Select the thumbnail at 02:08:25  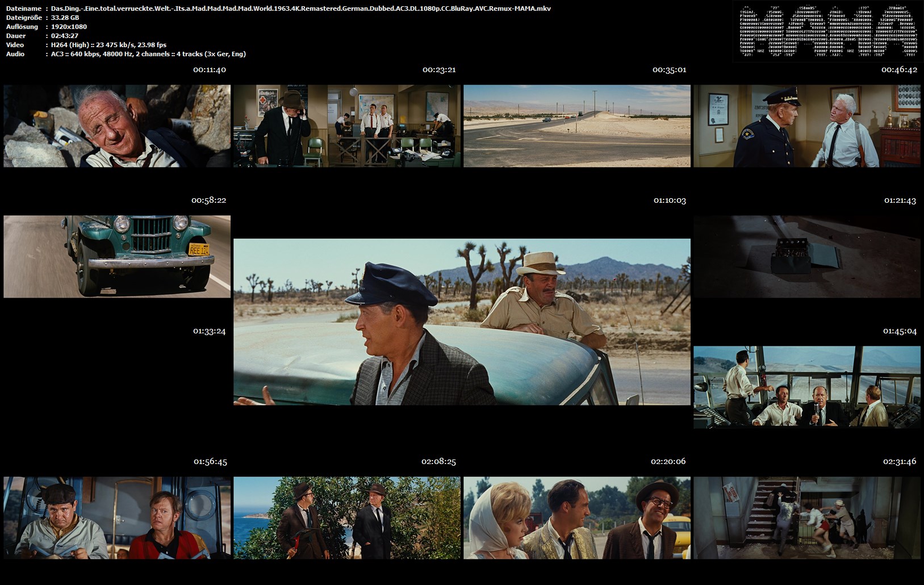click(347, 518)
